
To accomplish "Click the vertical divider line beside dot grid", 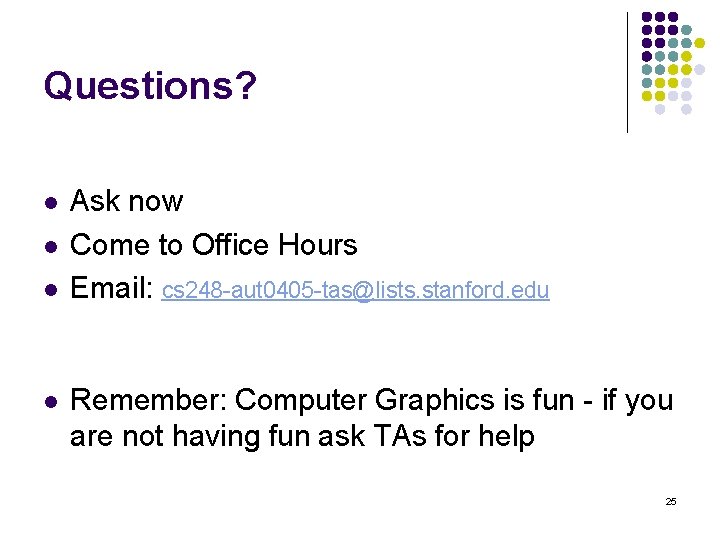I will pos(627,72).
